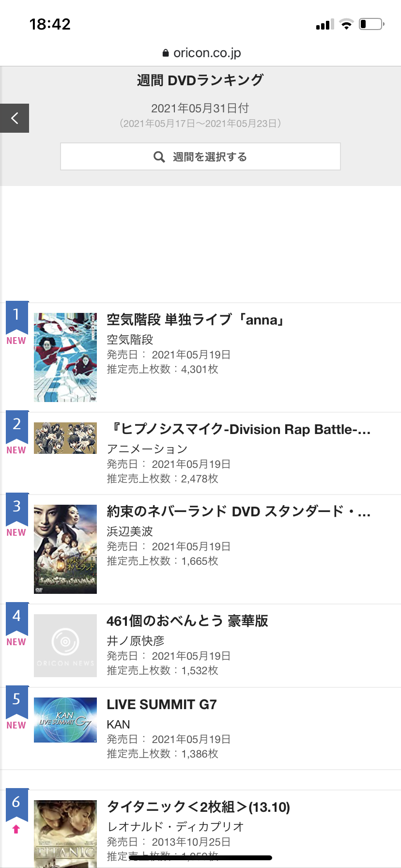Tap the lock icon beside oricon.co.jp
The height and width of the screenshot is (868, 401).
pos(166,53)
